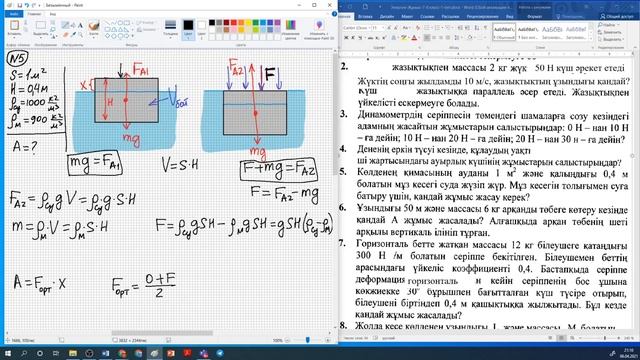Viewport: 640px width, 360px height.
Task: Click the yellow text highlight icon in Word
Action: point(404,38)
